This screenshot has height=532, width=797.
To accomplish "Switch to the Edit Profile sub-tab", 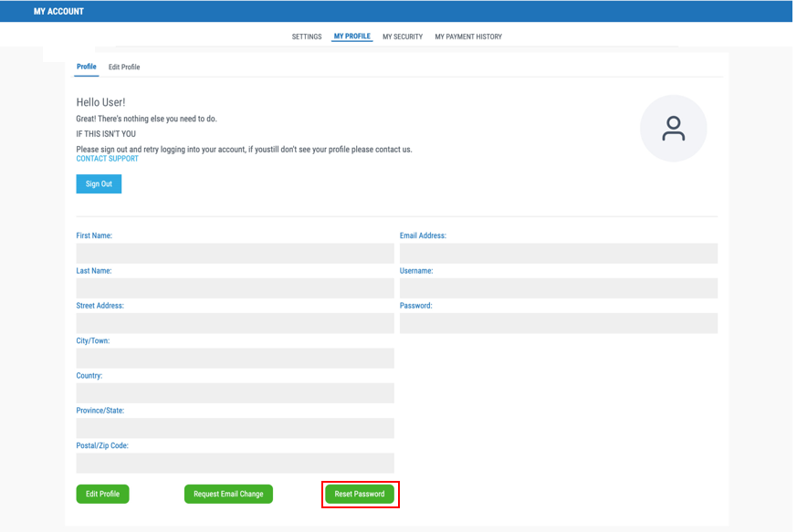I will coord(124,67).
